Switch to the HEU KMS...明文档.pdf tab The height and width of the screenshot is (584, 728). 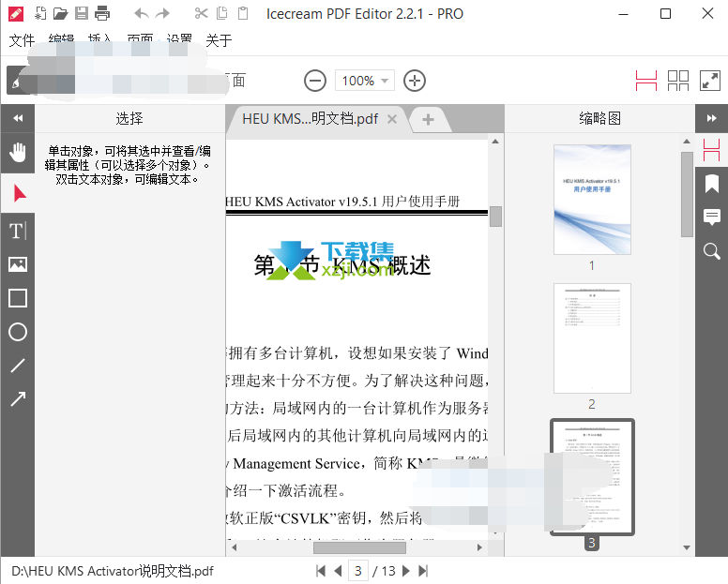[x=311, y=119]
